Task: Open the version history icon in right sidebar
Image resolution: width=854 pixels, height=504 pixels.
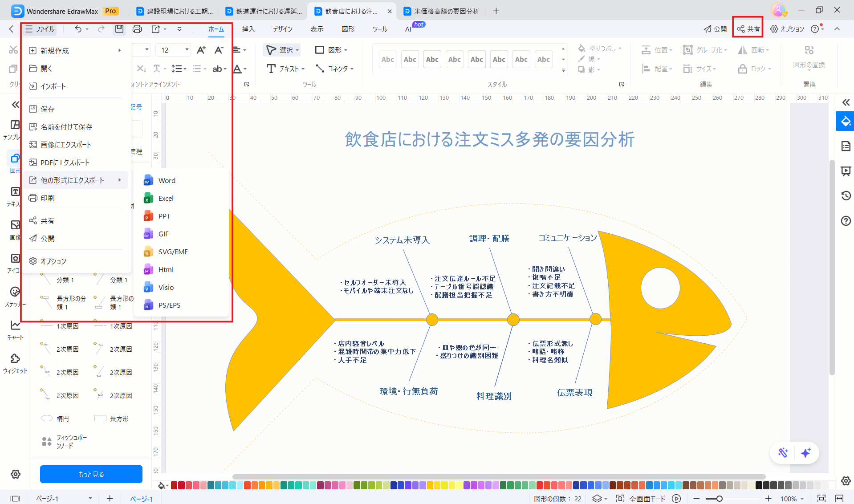Action: [846, 195]
